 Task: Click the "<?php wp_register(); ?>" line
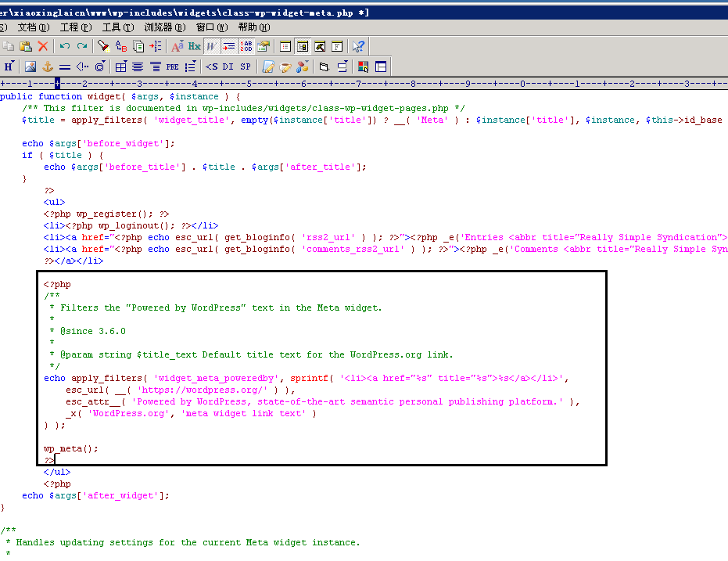click(106, 214)
